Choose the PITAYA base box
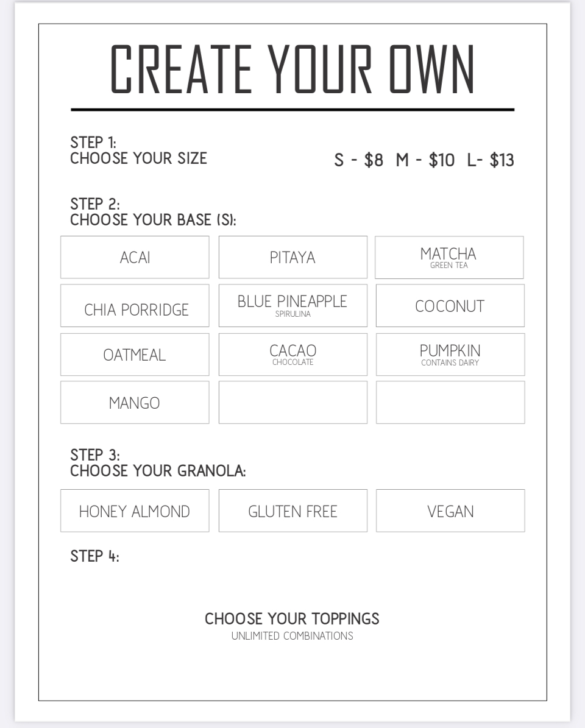Screen dimensions: 585x728 [292, 257]
